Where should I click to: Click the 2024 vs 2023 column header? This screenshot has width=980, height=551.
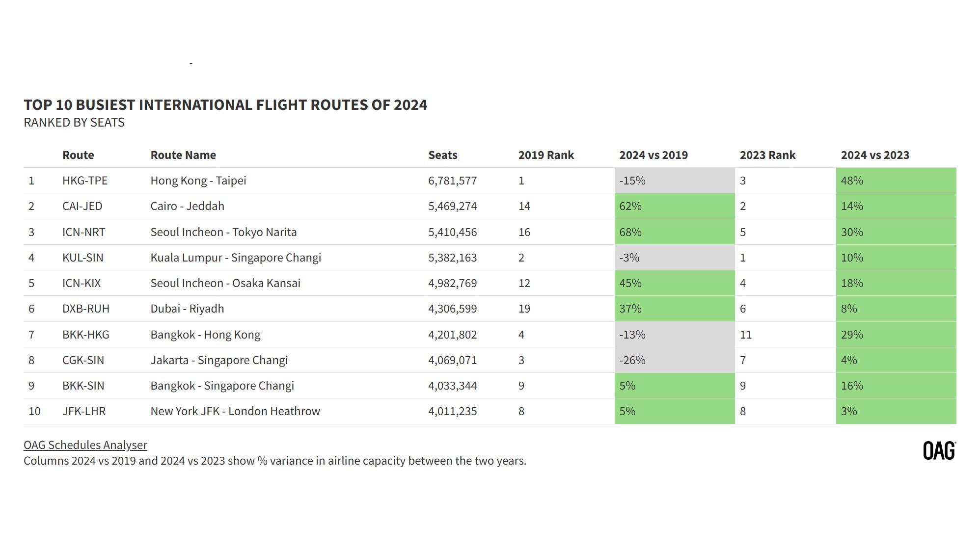(873, 155)
